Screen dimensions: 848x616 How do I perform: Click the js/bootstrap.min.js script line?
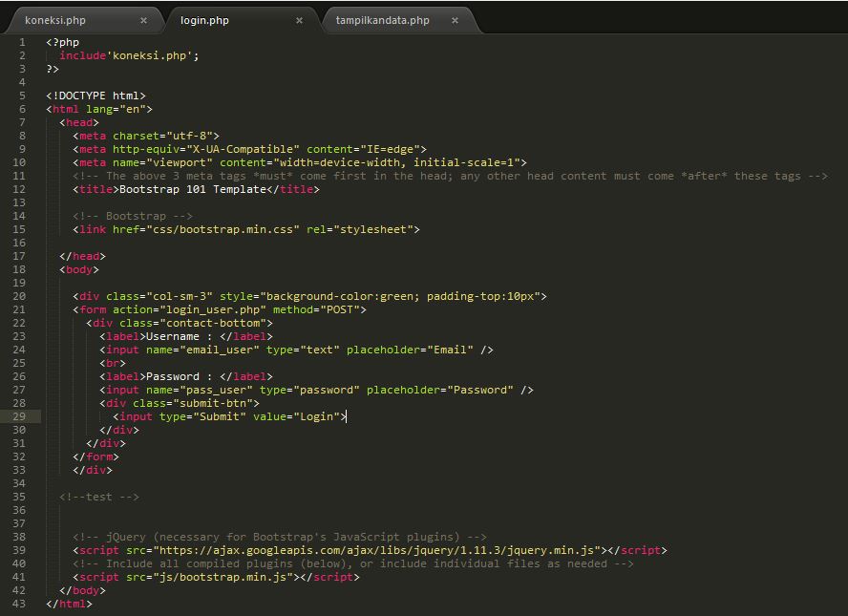click(217, 577)
